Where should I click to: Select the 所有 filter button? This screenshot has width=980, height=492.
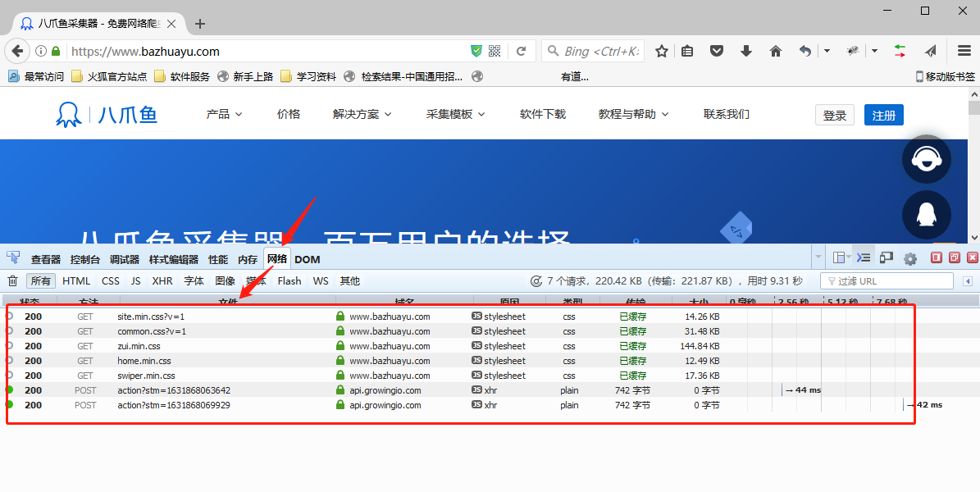tap(41, 281)
